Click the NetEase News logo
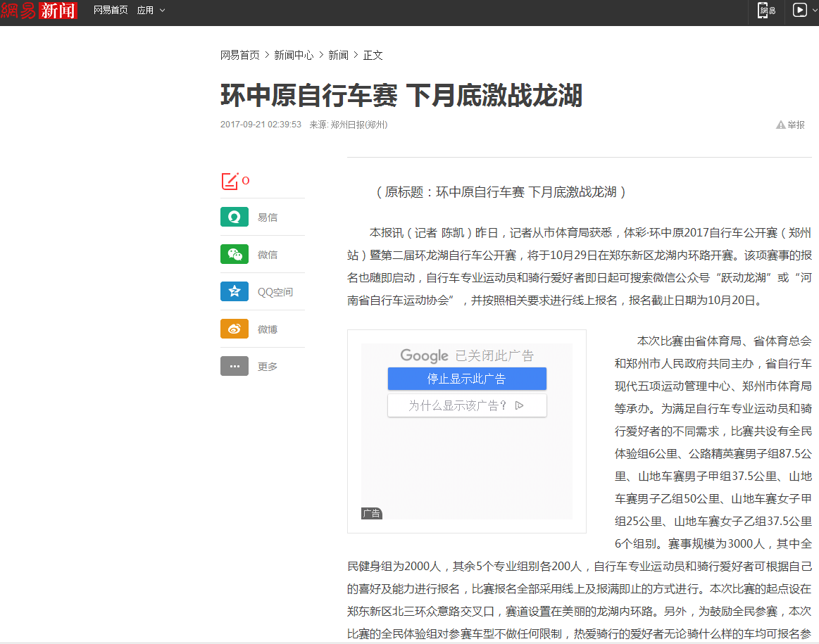The width and height of the screenshot is (819, 644). 39,11
